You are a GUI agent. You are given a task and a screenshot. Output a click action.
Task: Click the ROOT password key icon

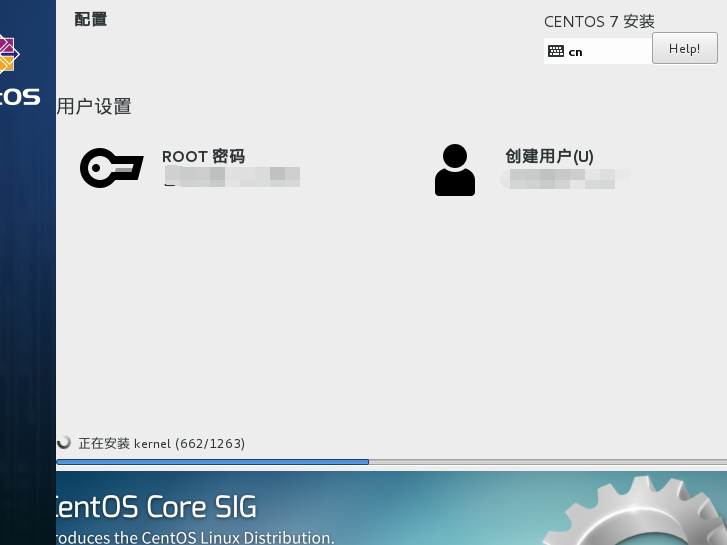point(111,168)
